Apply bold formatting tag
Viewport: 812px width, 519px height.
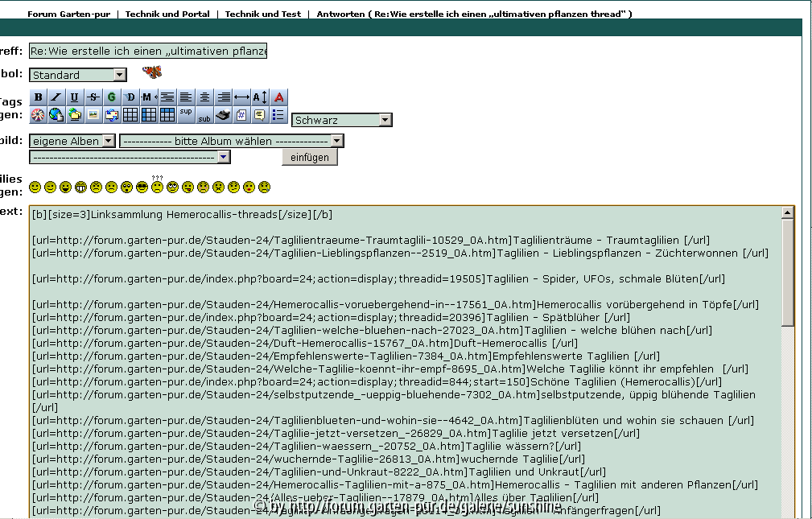(38, 97)
